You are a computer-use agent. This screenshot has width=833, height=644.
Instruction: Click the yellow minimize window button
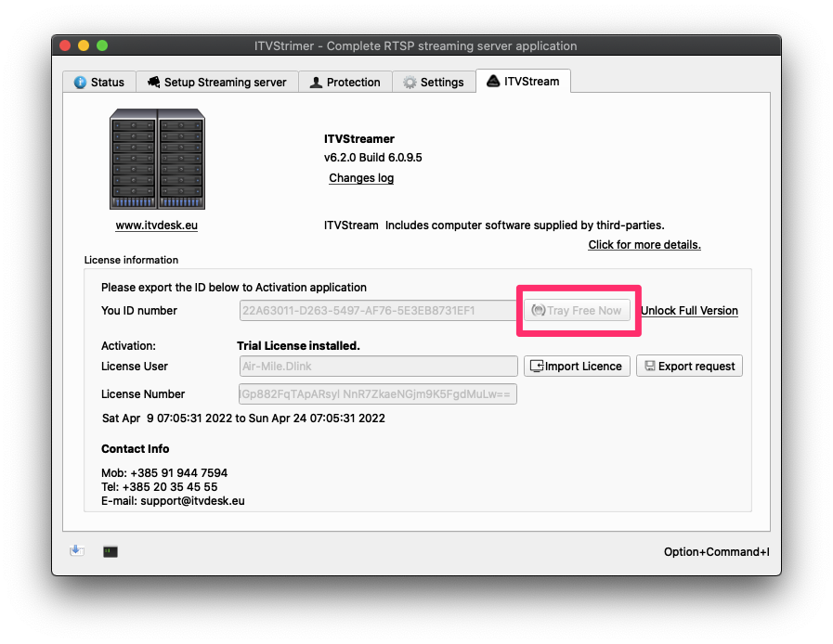[x=84, y=45]
